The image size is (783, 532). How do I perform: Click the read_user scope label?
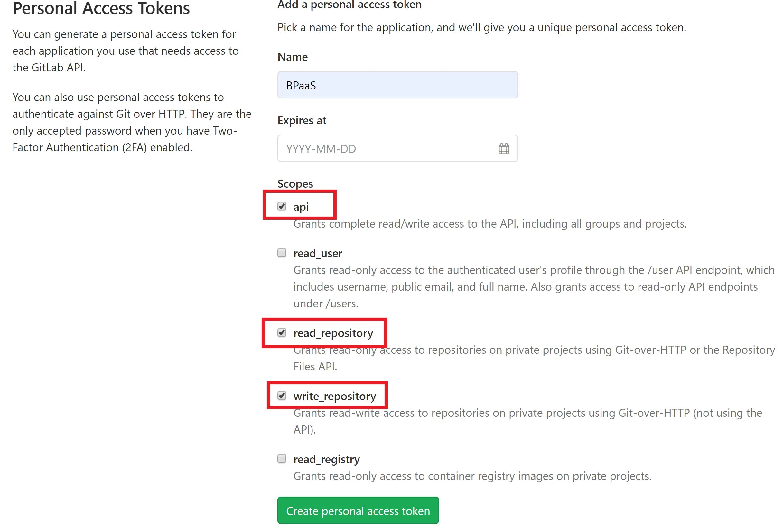tap(318, 252)
